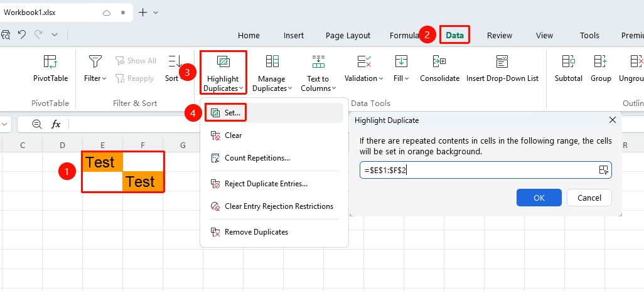644x291 pixels.
Task: Open the PivotTable tool
Action: click(x=50, y=69)
